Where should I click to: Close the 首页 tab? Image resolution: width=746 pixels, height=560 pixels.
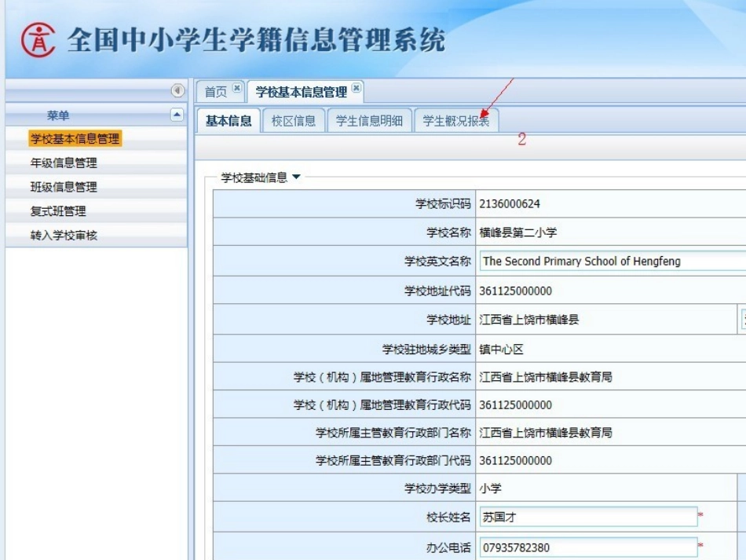[236, 88]
